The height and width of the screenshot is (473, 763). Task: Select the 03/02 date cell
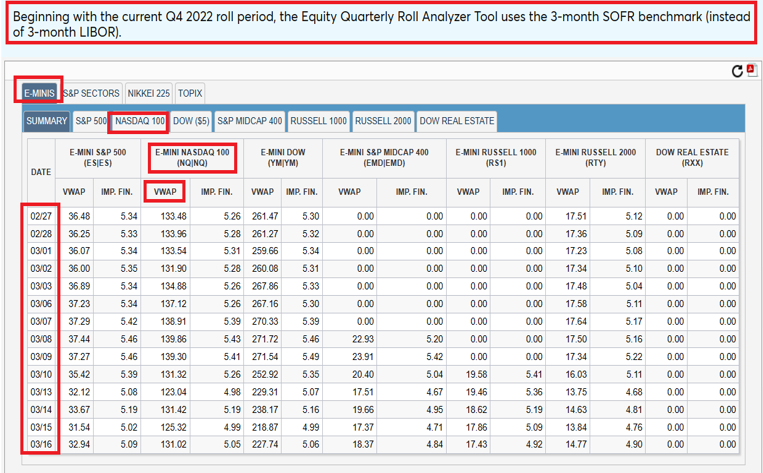click(x=41, y=269)
